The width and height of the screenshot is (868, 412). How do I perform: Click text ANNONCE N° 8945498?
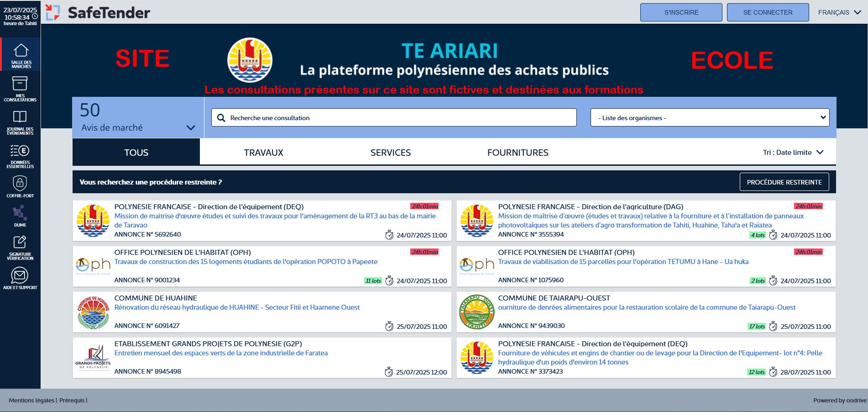147,371
